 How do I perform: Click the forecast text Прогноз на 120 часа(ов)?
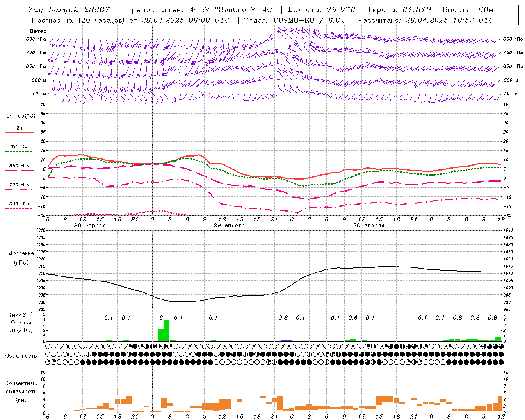(79, 20)
